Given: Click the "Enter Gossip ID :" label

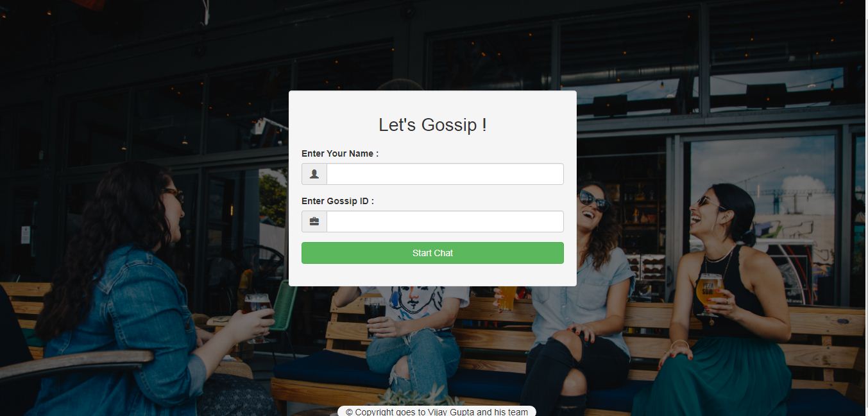Looking at the screenshot, I should pyautogui.click(x=337, y=201).
